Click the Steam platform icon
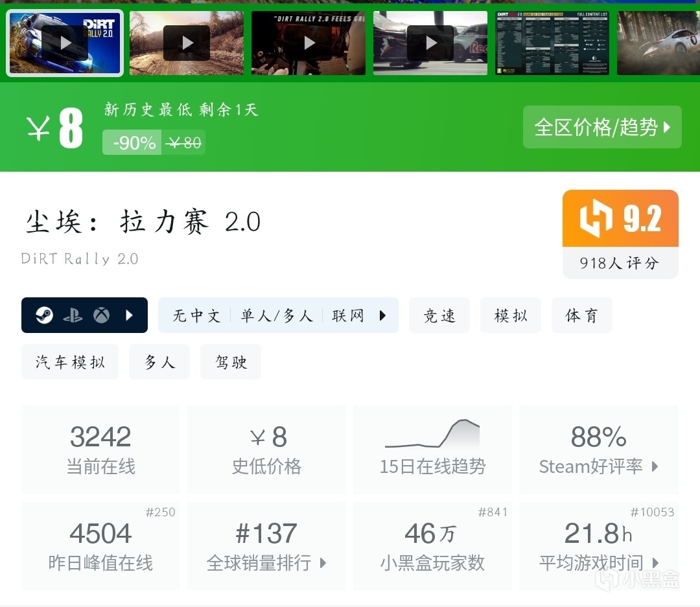Viewport: 700px width, 607px height. pyautogui.click(x=44, y=315)
